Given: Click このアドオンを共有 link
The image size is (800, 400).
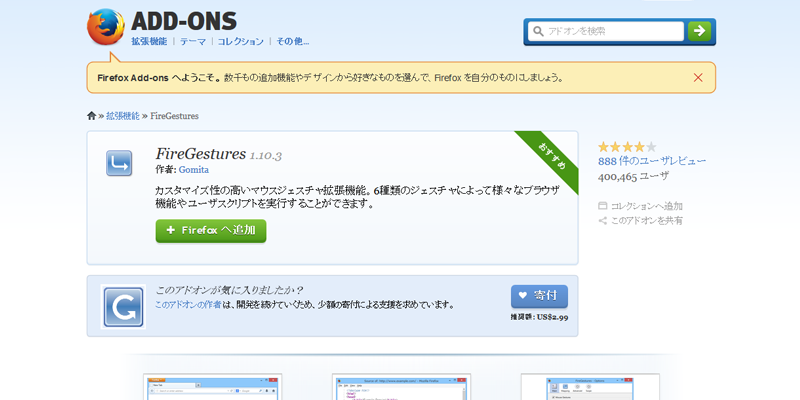Looking at the screenshot, I should click(646, 220).
